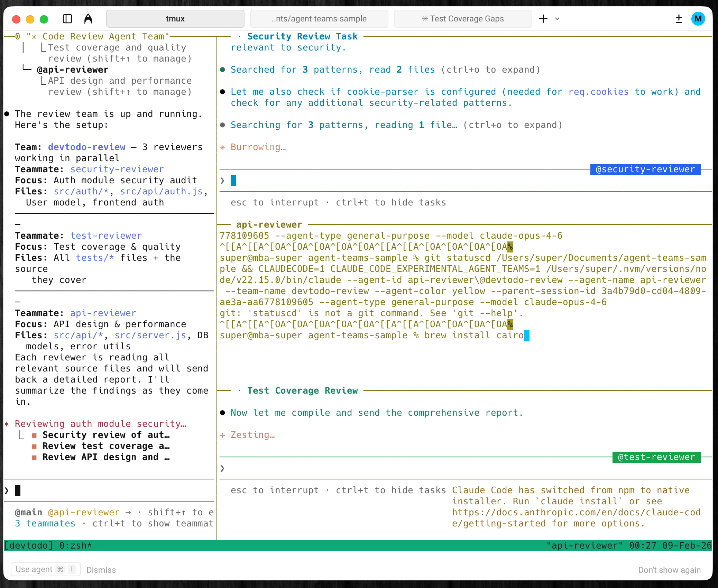Open the src/auth/* file link
Viewport: 718px width, 588px height.
point(81,191)
